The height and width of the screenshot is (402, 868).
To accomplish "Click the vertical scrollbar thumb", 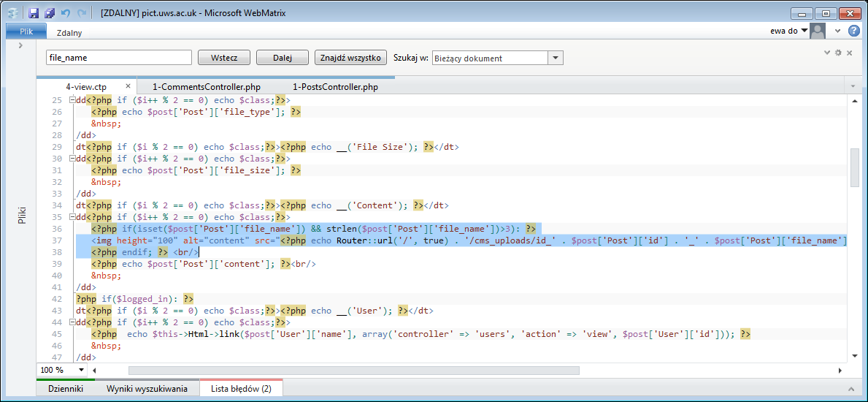I will (856, 168).
